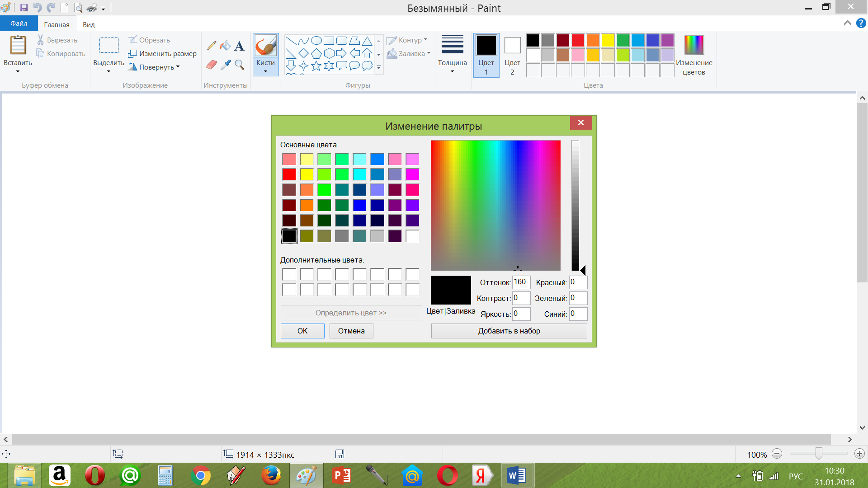
Task: Click the Line thickness (Толщина) icon
Action: pyautogui.click(x=452, y=44)
